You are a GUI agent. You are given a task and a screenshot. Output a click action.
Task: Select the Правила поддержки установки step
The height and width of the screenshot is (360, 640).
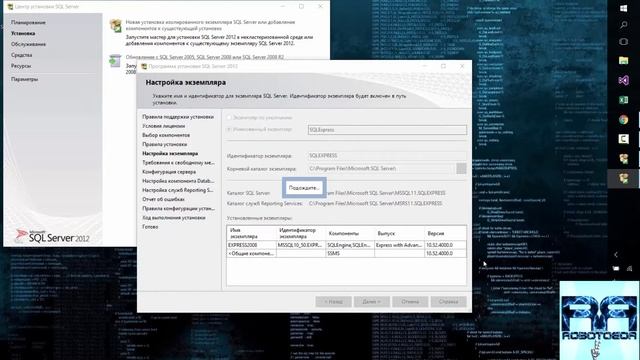pos(178,117)
